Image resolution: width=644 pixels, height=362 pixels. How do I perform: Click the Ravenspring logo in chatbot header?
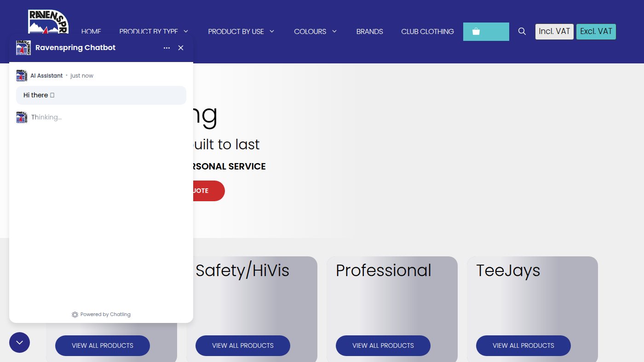[x=23, y=48]
